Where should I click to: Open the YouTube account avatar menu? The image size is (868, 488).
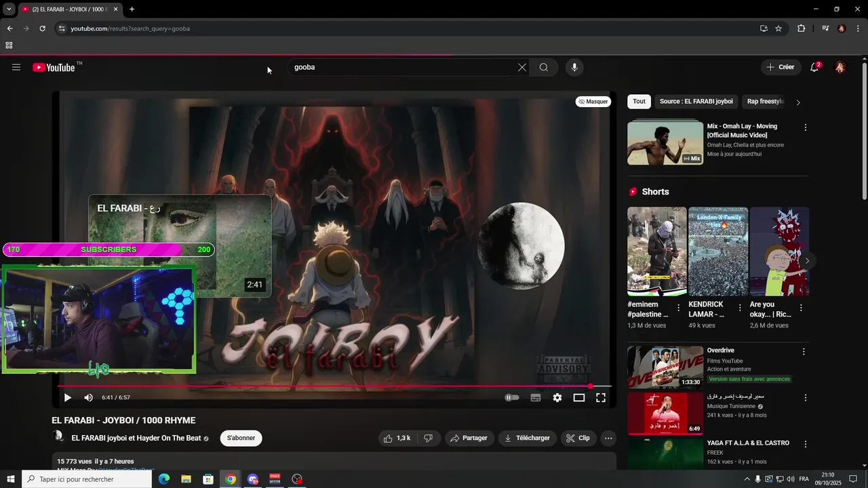pos(840,67)
